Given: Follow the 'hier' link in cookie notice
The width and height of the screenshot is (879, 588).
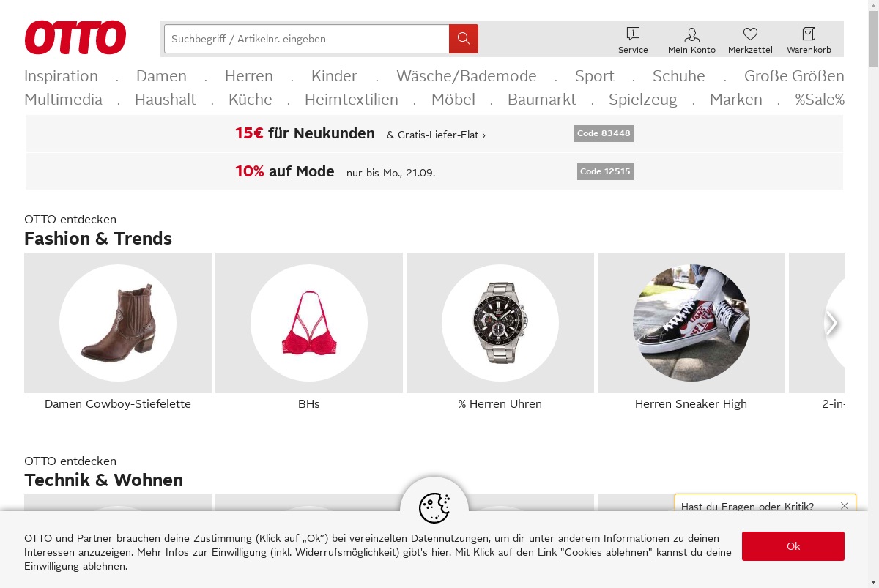Looking at the screenshot, I should (x=440, y=552).
